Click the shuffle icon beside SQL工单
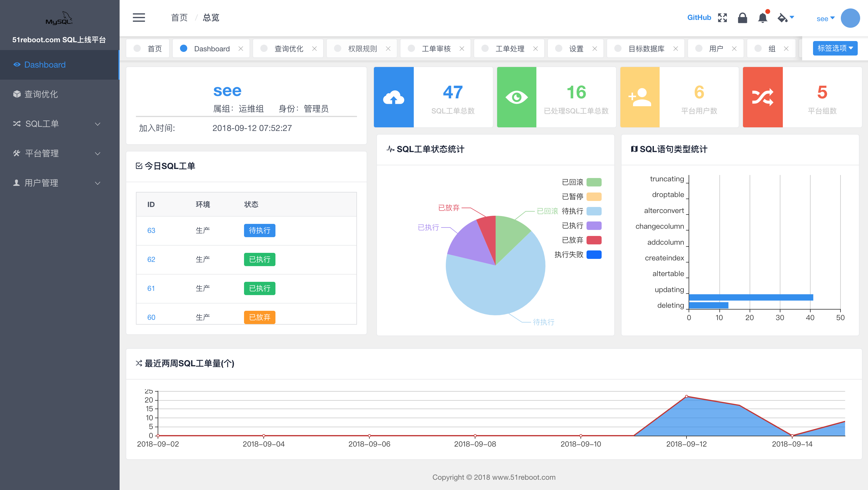 pyautogui.click(x=17, y=124)
